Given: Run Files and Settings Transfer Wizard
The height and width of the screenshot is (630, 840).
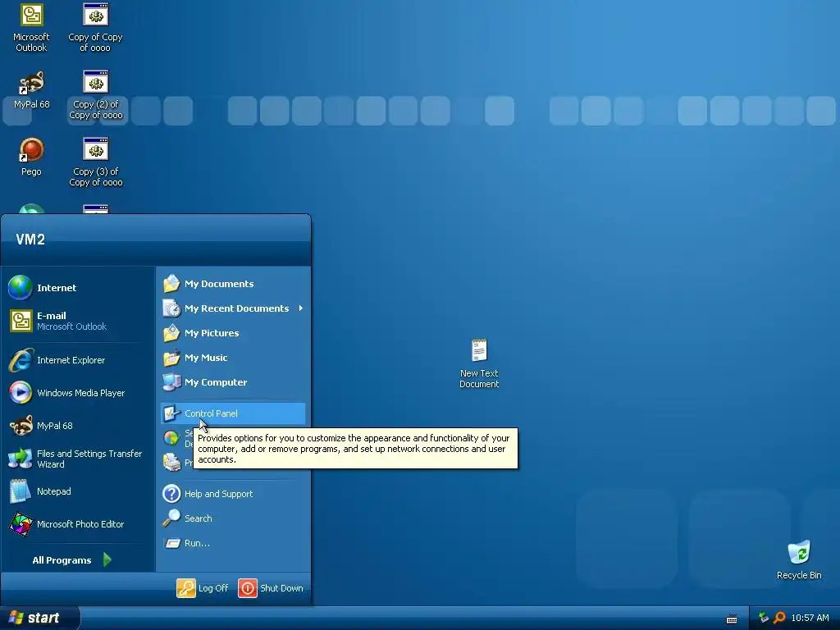Looking at the screenshot, I should point(78,459).
